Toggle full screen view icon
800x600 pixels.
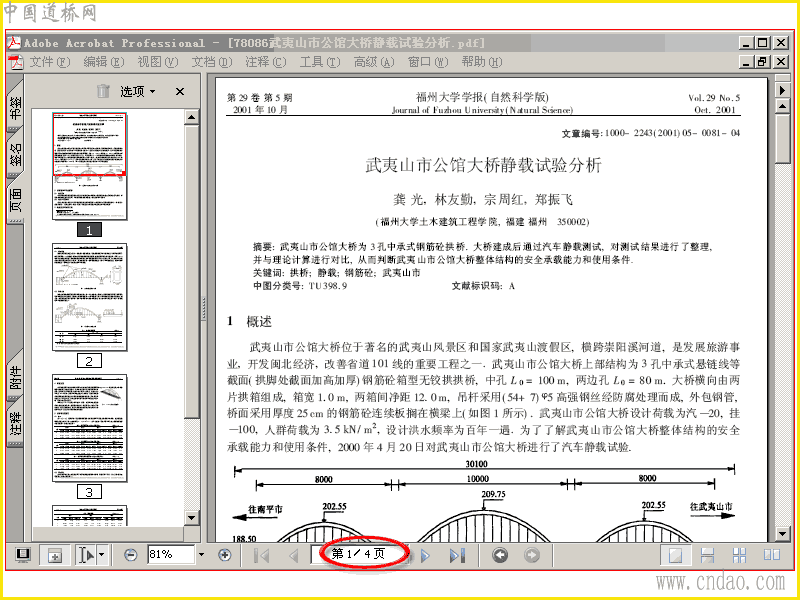click(x=22, y=555)
